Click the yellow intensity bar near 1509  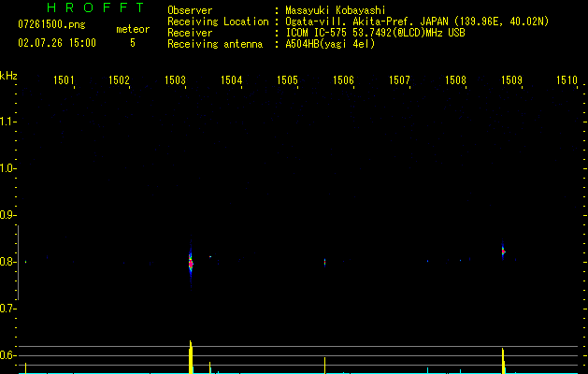pyautogui.click(x=503, y=361)
